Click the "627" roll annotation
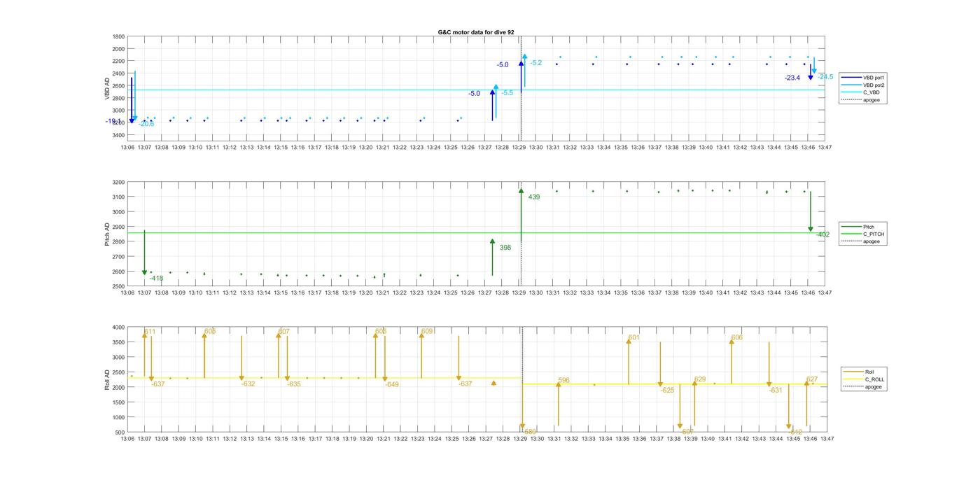Viewport: 980px width, 485px height. pyautogui.click(x=812, y=380)
